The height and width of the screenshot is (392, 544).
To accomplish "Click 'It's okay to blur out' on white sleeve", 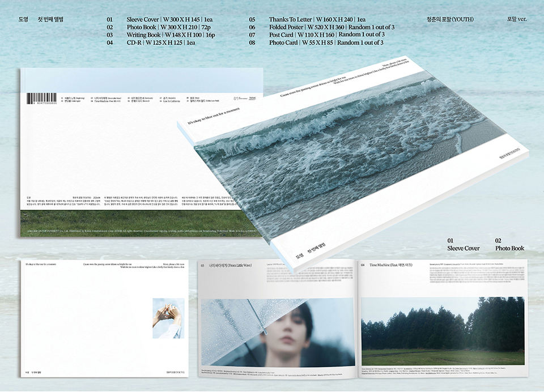I will (41, 265).
